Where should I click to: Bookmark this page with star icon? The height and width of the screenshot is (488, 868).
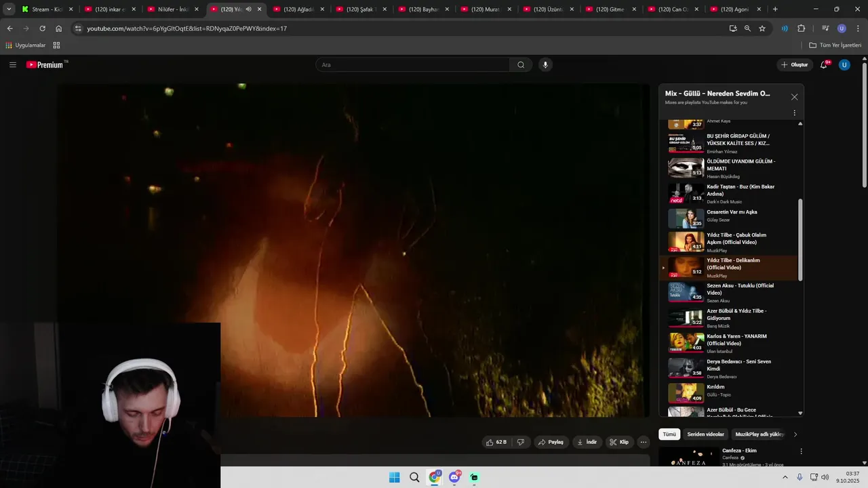[x=762, y=28]
